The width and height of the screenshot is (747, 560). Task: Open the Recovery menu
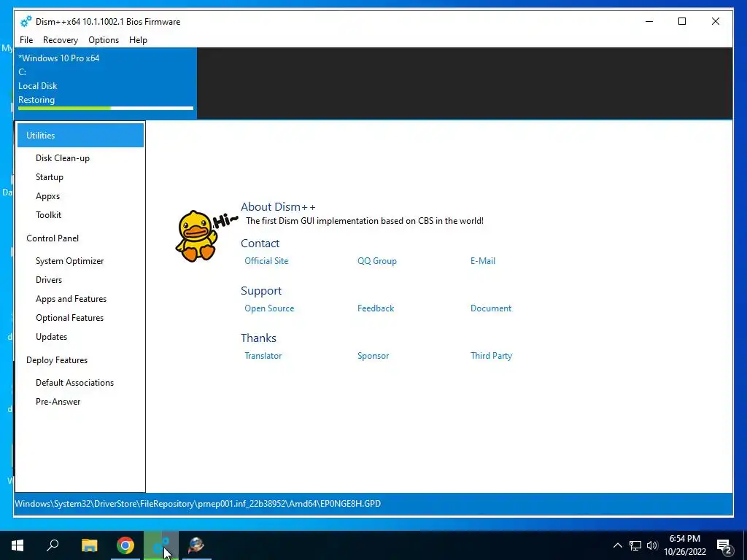(60, 40)
